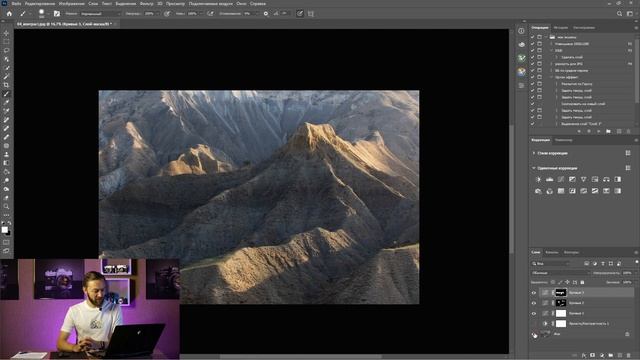Add an Exposure adjustment
This screenshot has height=360, width=640.
pyautogui.click(x=572, y=179)
